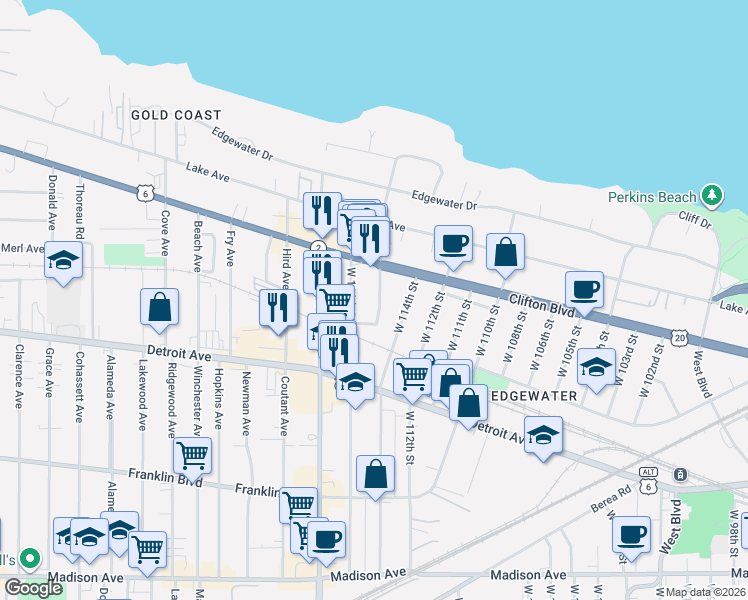Select the Thoreau Rd street label

click(80, 211)
